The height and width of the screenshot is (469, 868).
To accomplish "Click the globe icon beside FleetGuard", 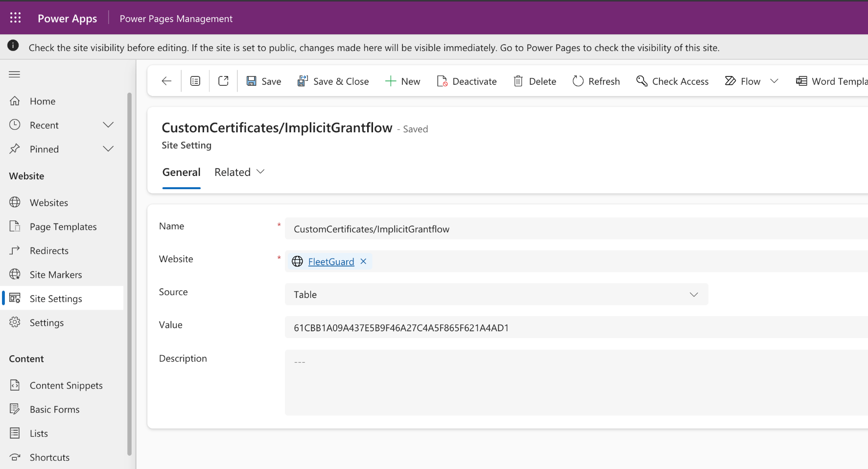I will [297, 261].
